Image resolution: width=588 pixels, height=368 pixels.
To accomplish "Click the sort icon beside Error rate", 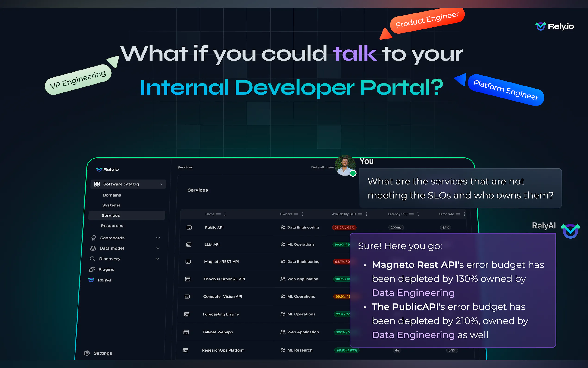I will pyautogui.click(x=458, y=214).
